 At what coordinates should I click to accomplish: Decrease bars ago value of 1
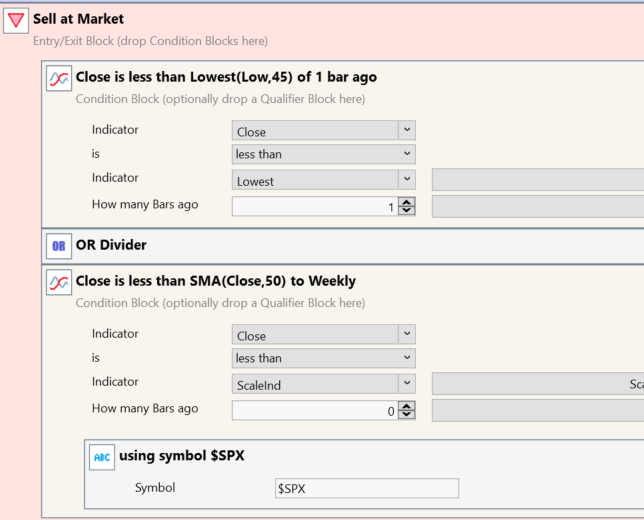pos(406,211)
